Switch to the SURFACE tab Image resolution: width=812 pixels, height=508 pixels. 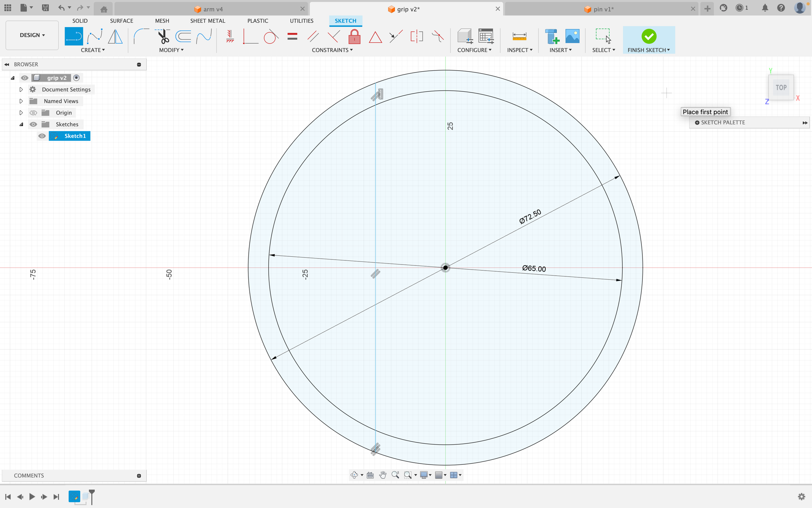(121, 21)
